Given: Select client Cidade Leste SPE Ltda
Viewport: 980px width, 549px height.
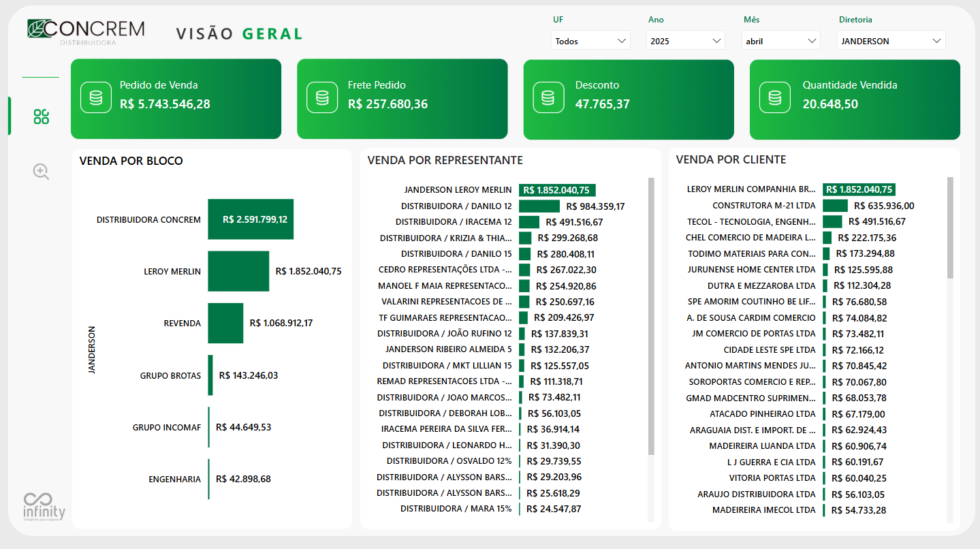Looking at the screenshot, I should click(770, 350).
